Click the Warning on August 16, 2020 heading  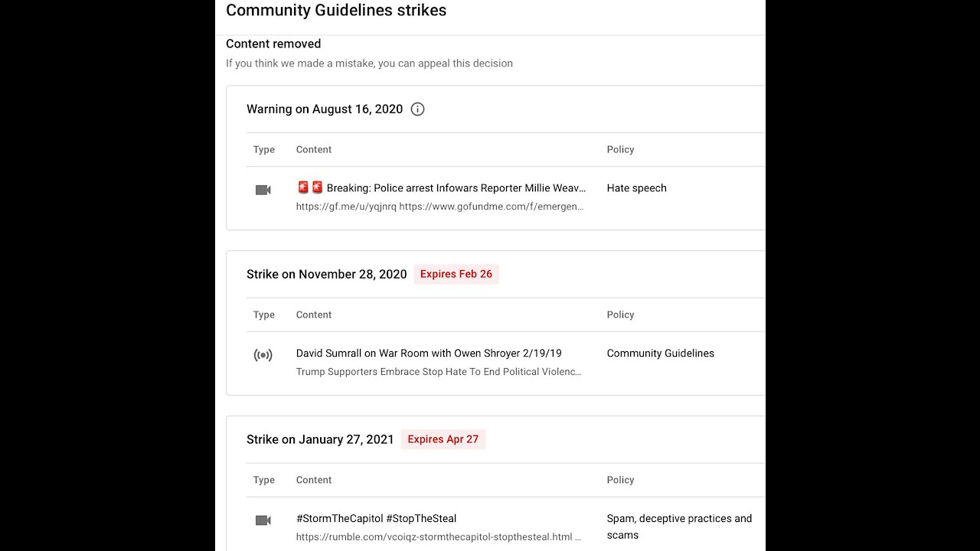point(325,109)
